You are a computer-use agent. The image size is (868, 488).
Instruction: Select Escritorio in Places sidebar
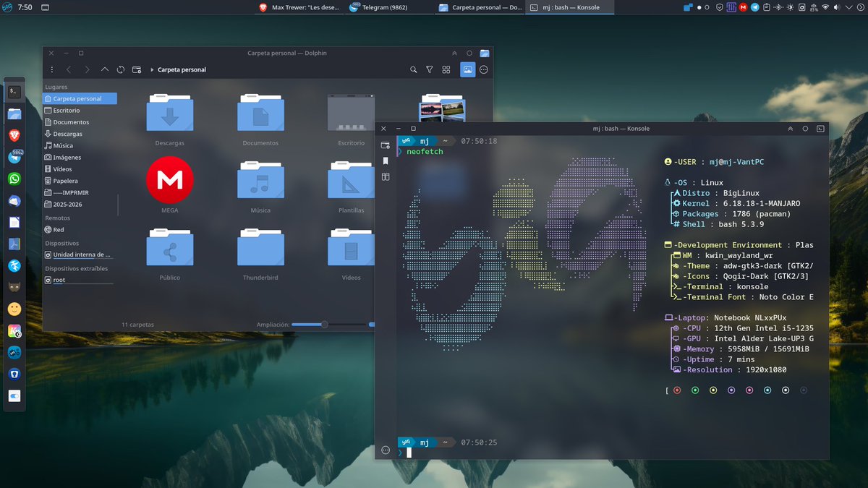coord(80,111)
